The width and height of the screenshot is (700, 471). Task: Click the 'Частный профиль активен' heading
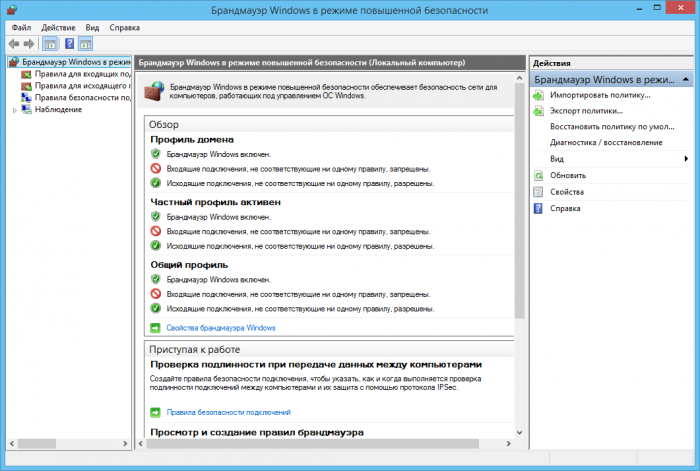pos(216,202)
